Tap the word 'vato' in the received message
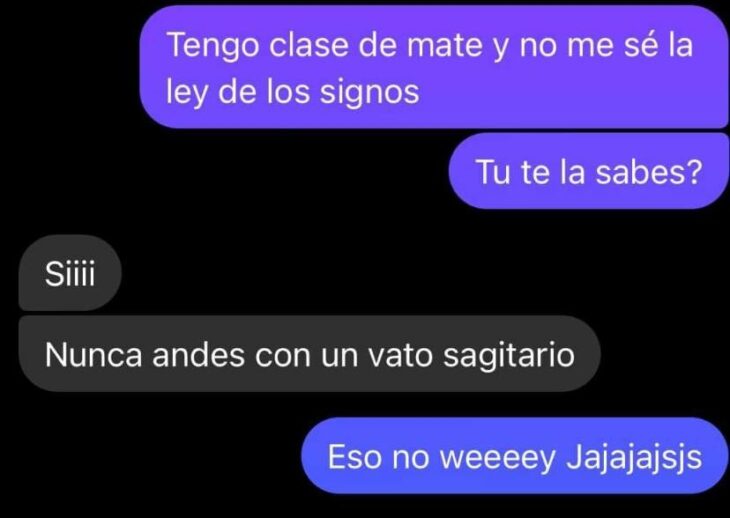Image resolution: width=730 pixels, height=518 pixels. tap(400, 355)
